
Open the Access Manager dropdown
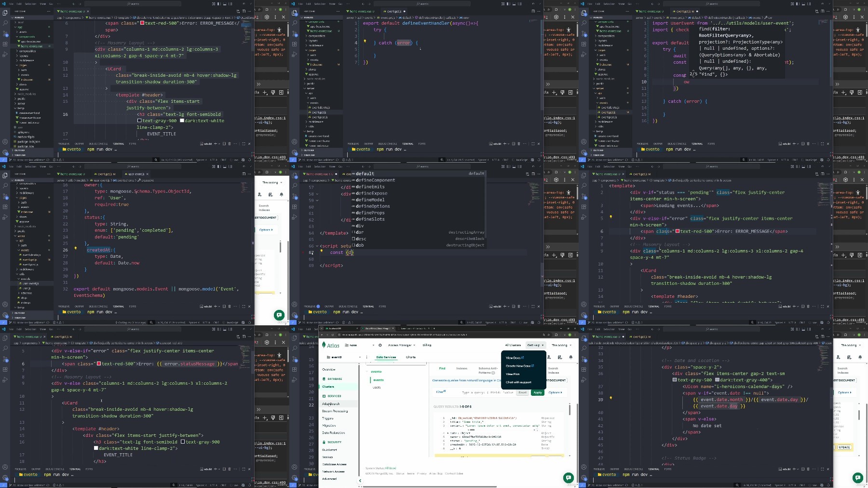click(401, 345)
